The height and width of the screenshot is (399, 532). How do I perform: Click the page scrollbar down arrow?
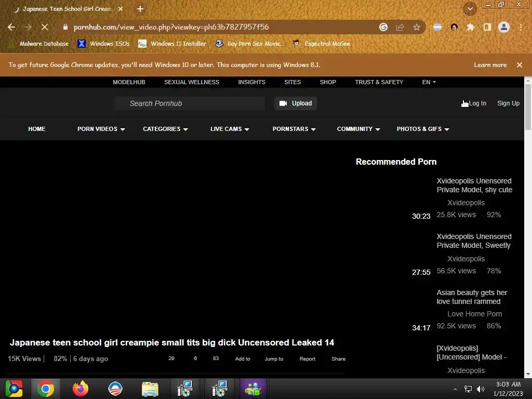528,374
